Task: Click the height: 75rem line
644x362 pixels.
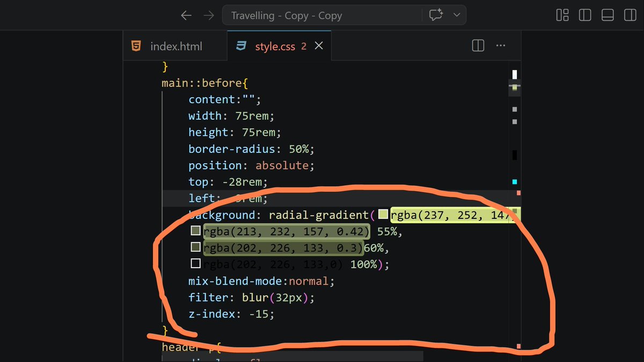Action: 235,132
